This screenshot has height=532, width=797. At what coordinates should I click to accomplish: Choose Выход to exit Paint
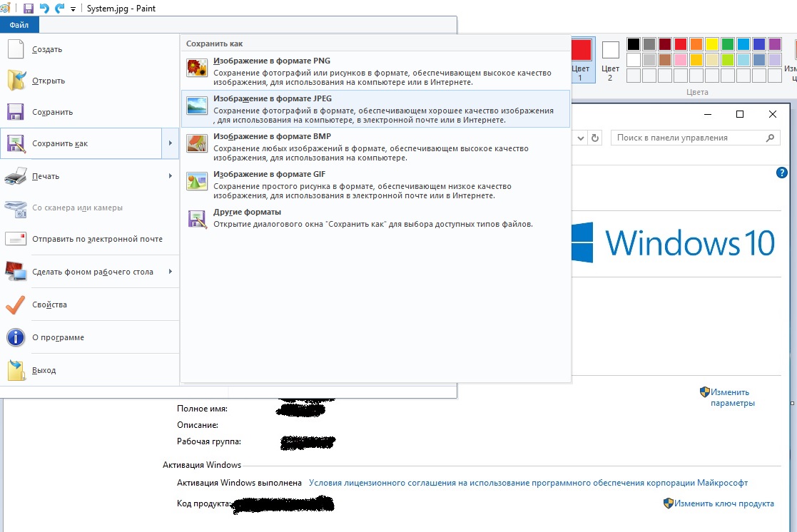(x=89, y=370)
